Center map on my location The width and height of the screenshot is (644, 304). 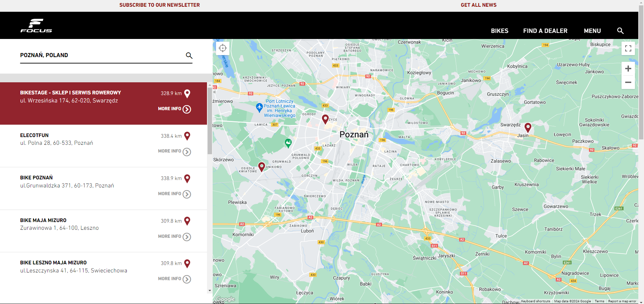[223, 48]
